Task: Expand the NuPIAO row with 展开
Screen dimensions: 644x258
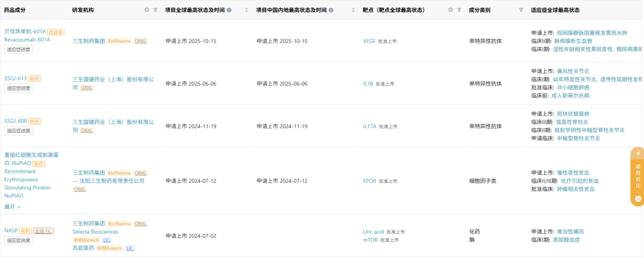Action: pyautogui.click(x=13, y=207)
